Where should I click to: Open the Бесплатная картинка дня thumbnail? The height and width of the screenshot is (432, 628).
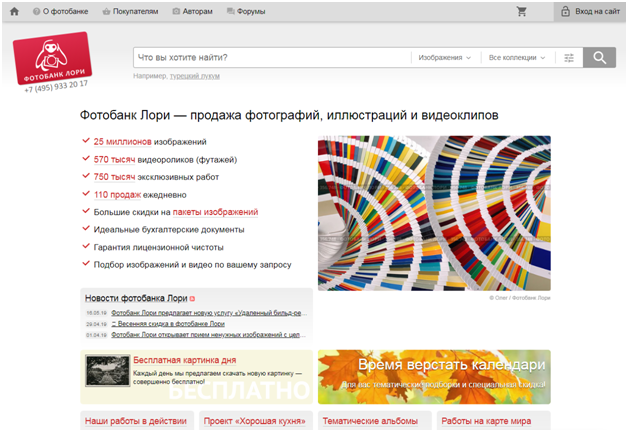coord(107,370)
